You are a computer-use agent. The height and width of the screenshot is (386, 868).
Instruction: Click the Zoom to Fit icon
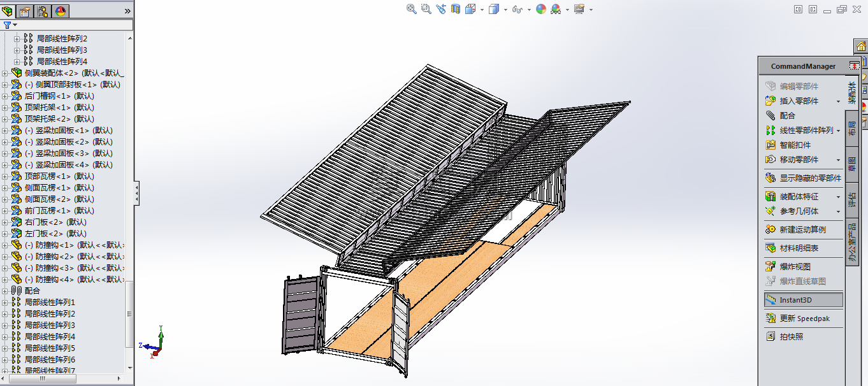pyautogui.click(x=412, y=9)
